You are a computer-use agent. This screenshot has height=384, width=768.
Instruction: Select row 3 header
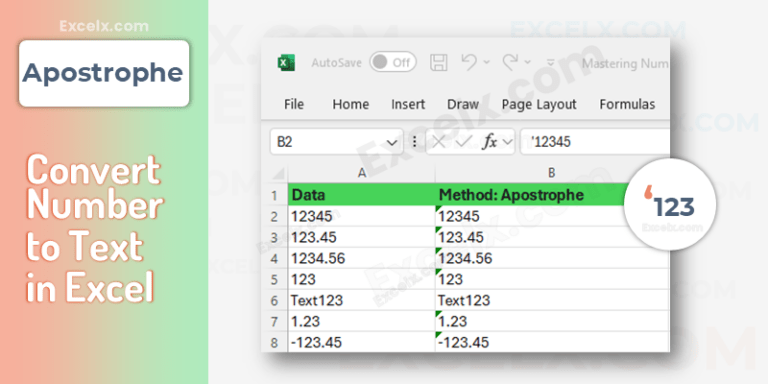274,237
